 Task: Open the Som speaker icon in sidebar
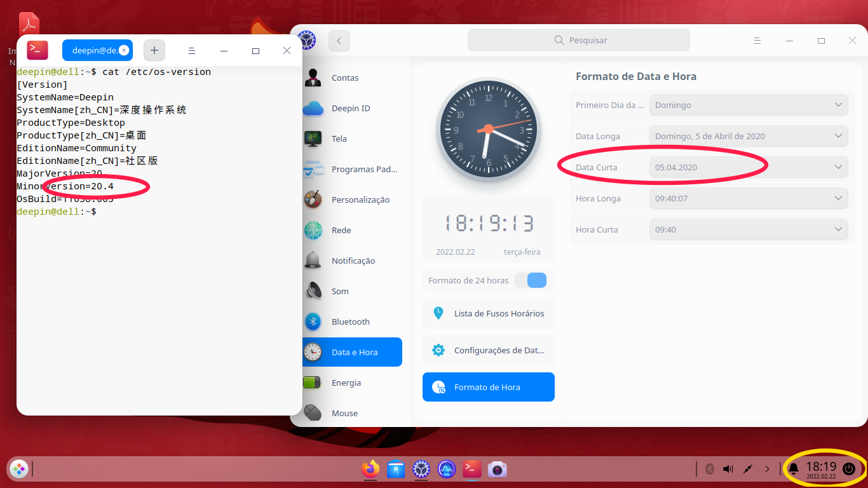pos(313,291)
